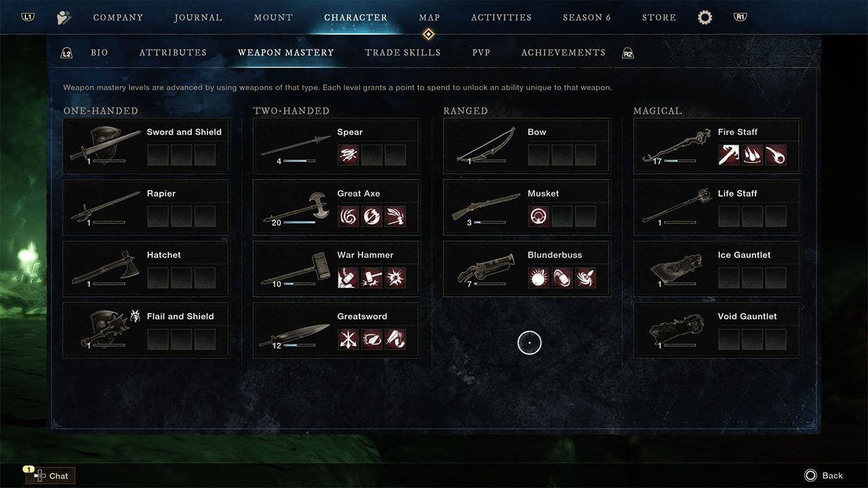The image size is (868, 488).
Task: Click the Flail and Shield faction badge
Action: coord(135,317)
